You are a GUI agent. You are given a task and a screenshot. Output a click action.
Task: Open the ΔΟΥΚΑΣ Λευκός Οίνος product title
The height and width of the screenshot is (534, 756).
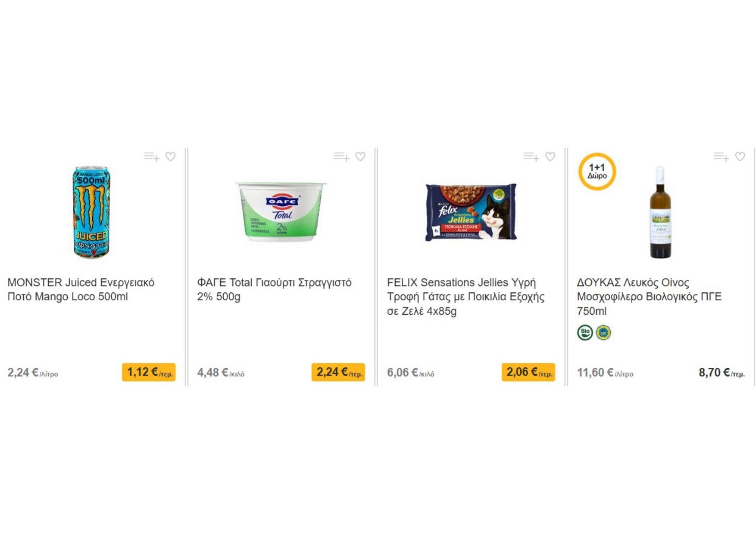(x=649, y=297)
